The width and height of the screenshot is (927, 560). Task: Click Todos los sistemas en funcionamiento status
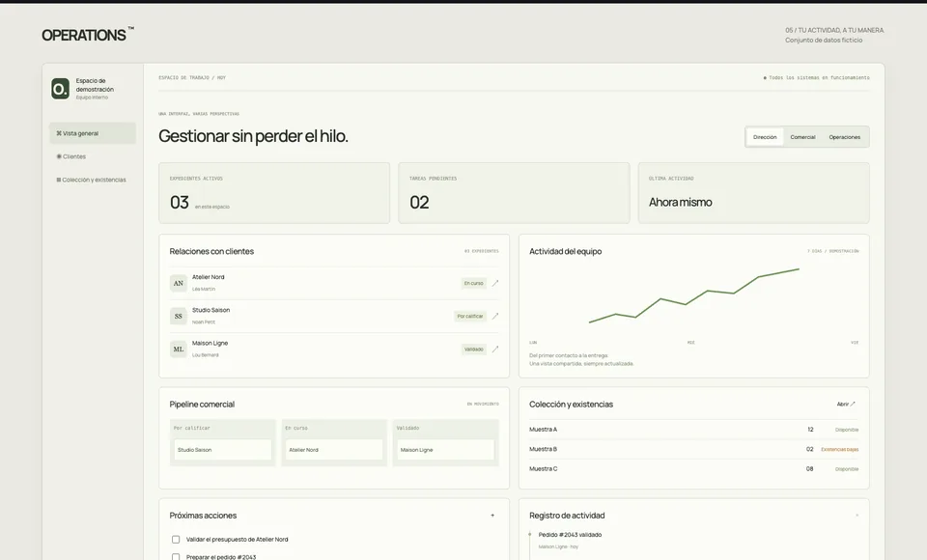pyautogui.click(x=819, y=78)
